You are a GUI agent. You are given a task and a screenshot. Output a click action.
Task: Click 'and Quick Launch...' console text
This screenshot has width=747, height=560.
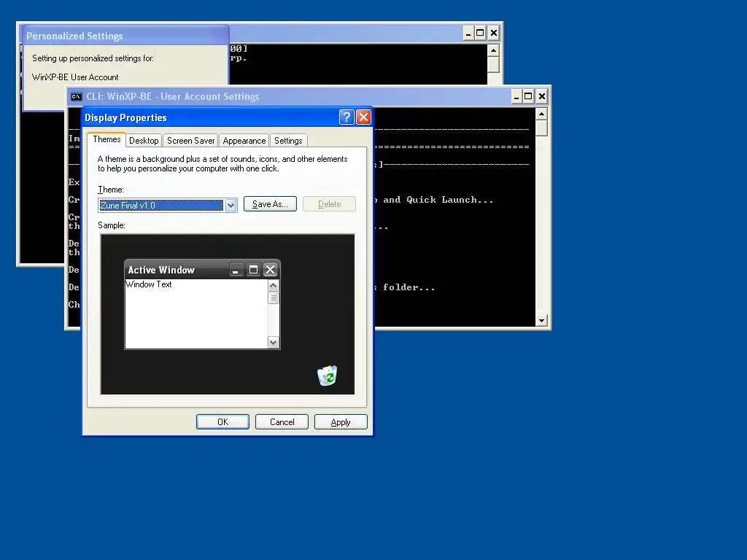tap(438, 200)
